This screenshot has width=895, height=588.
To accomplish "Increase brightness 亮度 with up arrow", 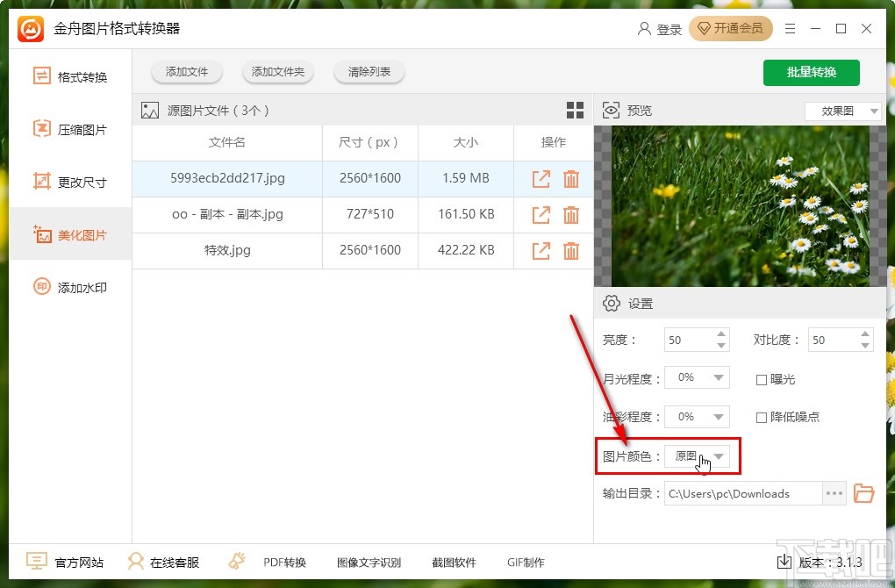I will (x=721, y=334).
